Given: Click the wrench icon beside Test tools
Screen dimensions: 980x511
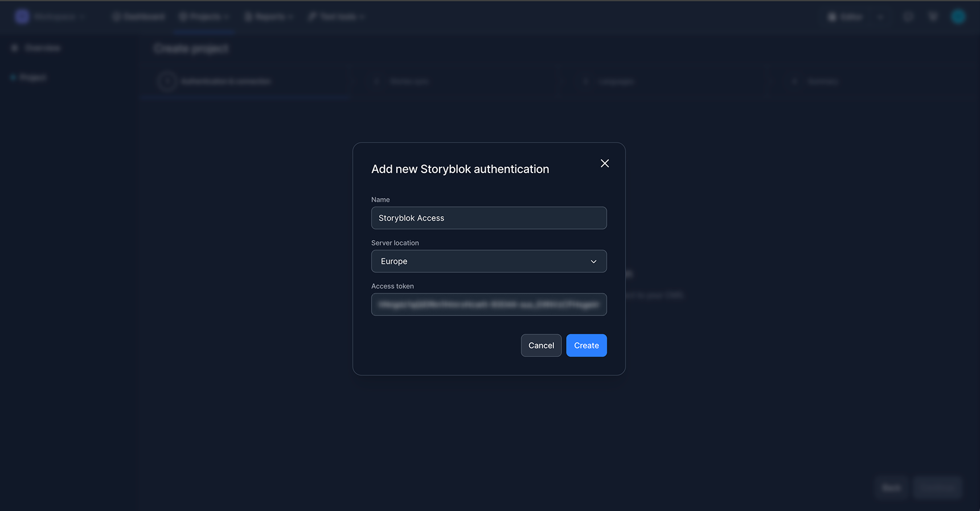Looking at the screenshot, I should point(312,17).
